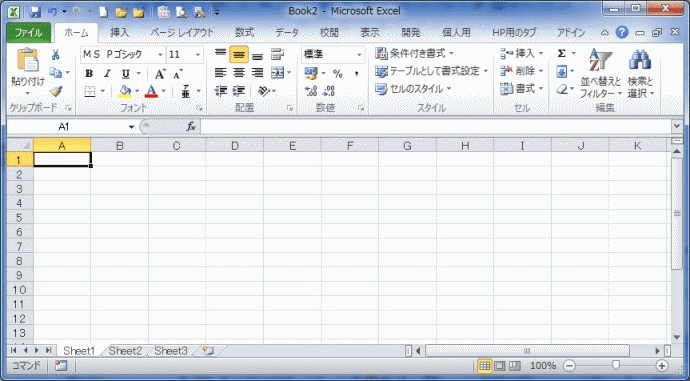Decrease font size with small A icon
This screenshot has height=381, width=690.
click(178, 73)
